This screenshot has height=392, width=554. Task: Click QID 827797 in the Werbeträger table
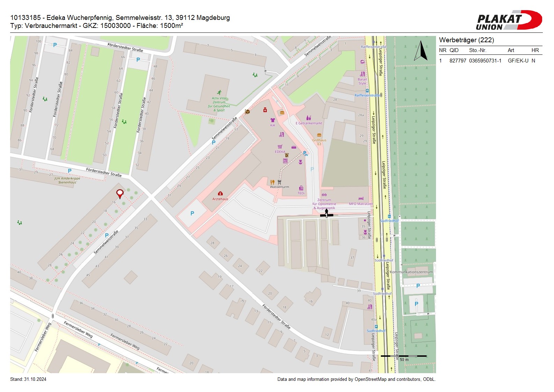click(458, 61)
